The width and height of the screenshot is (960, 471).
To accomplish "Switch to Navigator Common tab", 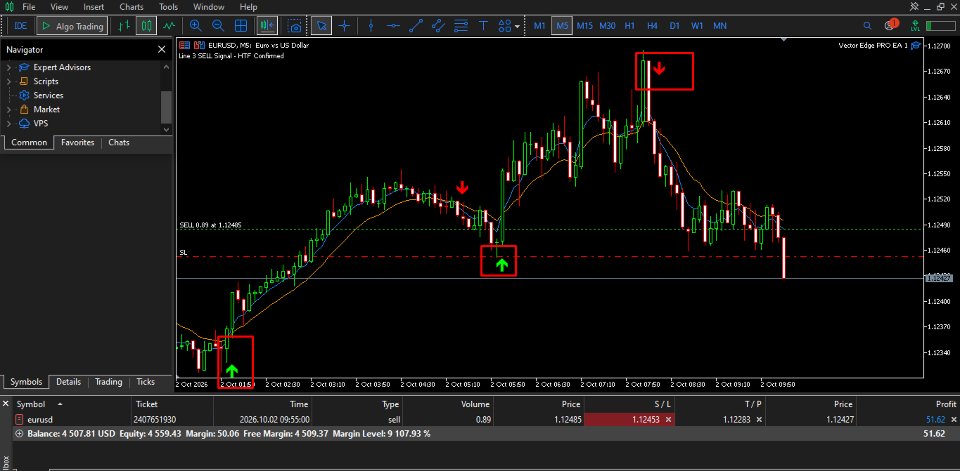I will pyautogui.click(x=29, y=142).
